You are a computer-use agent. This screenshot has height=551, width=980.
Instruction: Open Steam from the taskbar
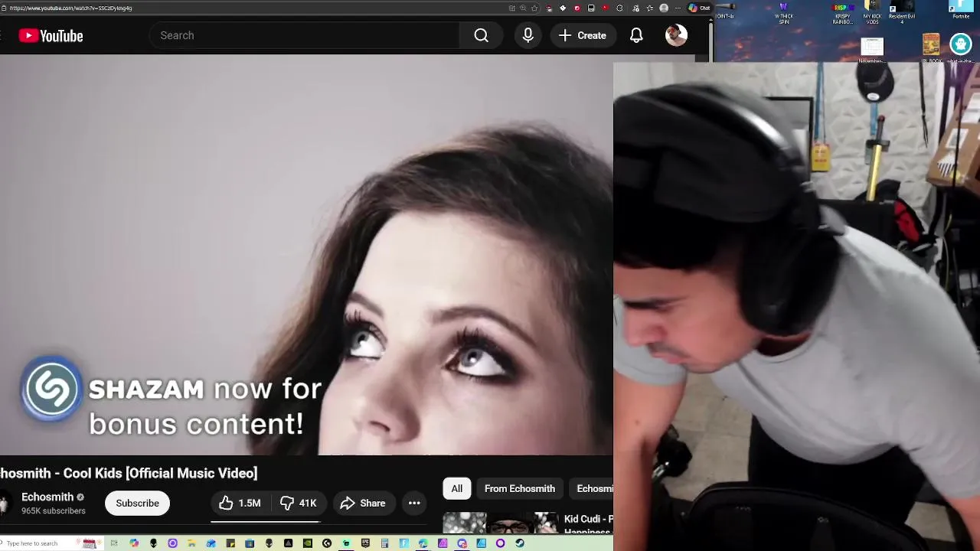(x=519, y=543)
